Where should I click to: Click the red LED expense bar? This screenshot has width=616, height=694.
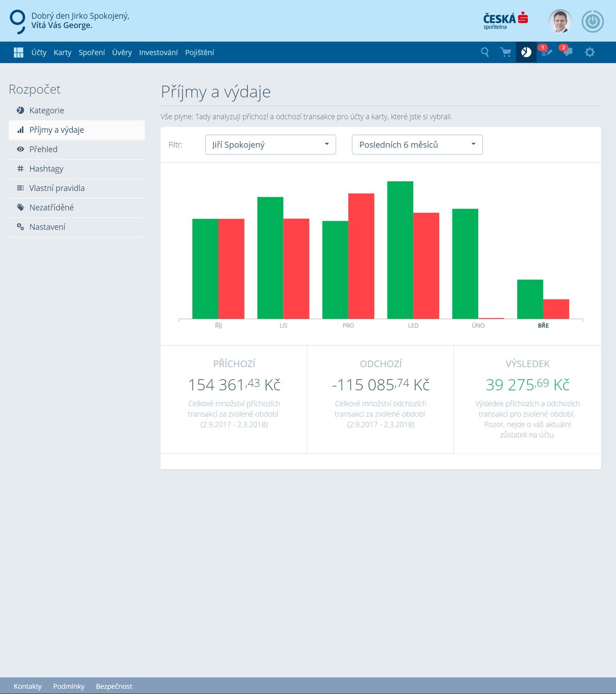[426, 265]
